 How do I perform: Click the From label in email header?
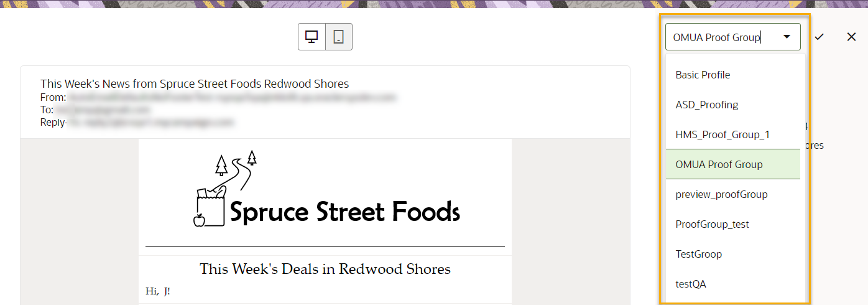point(53,97)
